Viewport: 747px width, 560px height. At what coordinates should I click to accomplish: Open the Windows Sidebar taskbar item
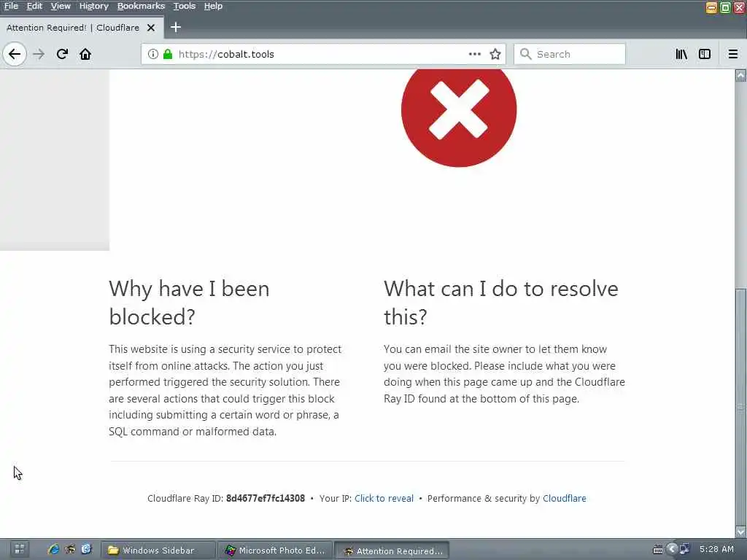(158, 551)
